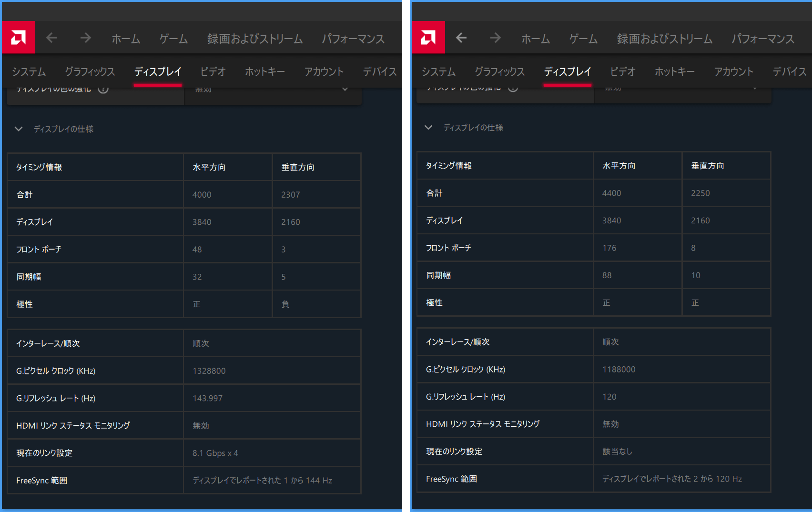Viewport: 812px width, 512px height.
Task: Select グラフィックス sub-tab in right window
Action: (x=500, y=71)
